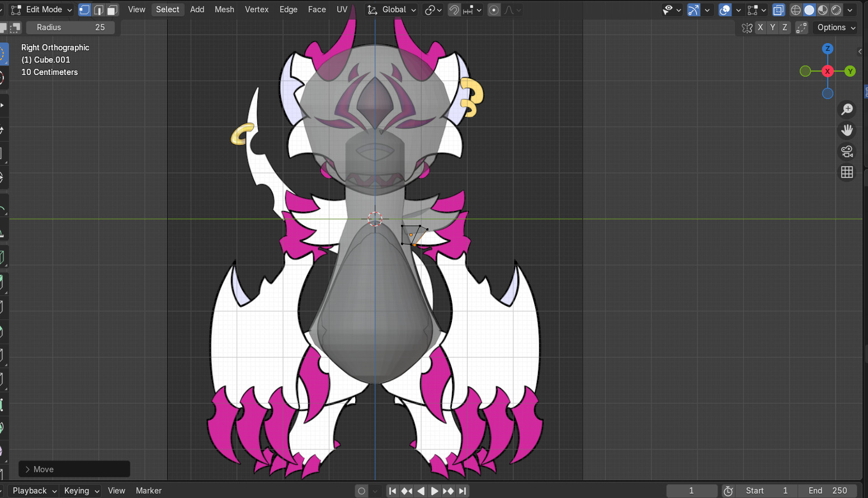Open the Add menu
The width and height of the screenshot is (868, 498).
(197, 10)
